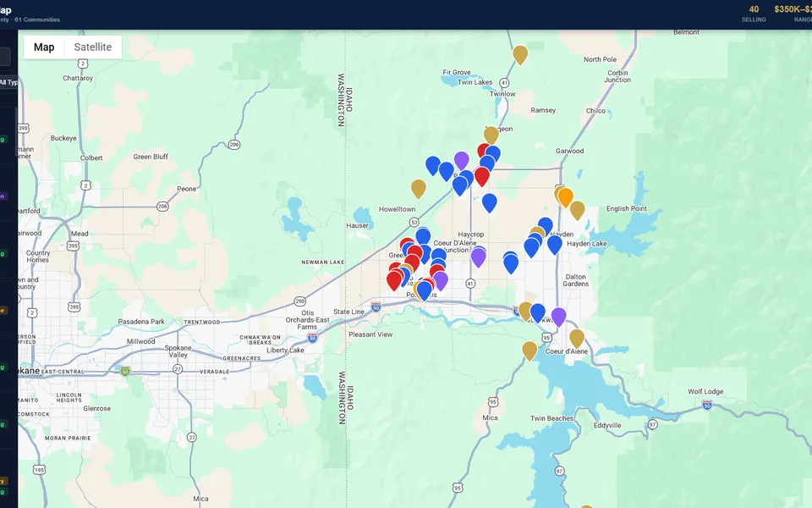Select the All Types filter chip
Screen dimensions: 812x508
pyautogui.click(x=8, y=82)
